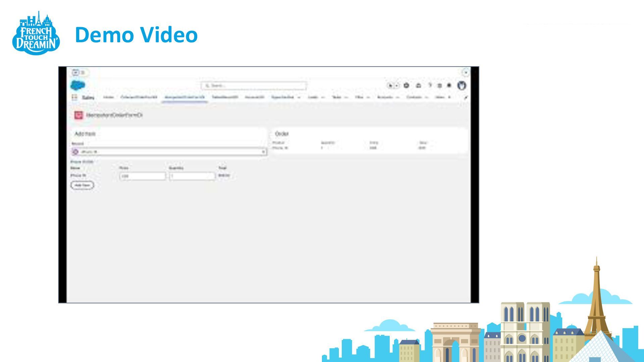Click the global Search box
Screen dimensions: 644x362
point(254,85)
